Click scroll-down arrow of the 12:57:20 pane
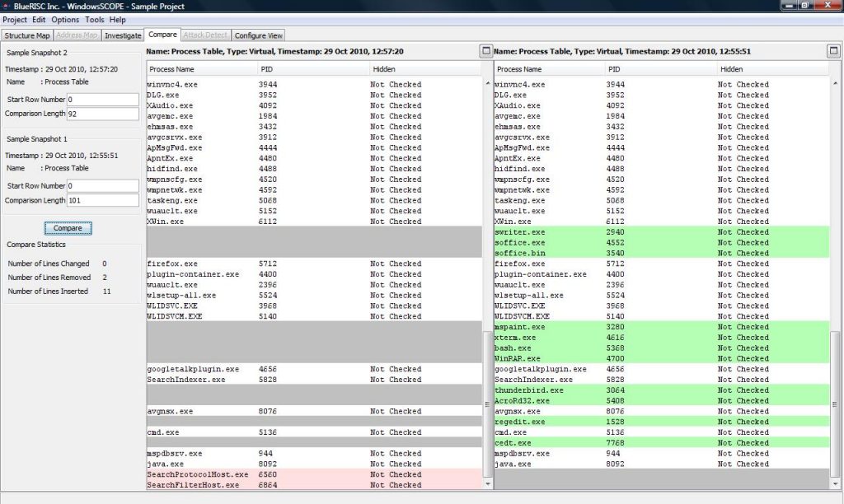The height and width of the screenshot is (504, 844). (488, 484)
